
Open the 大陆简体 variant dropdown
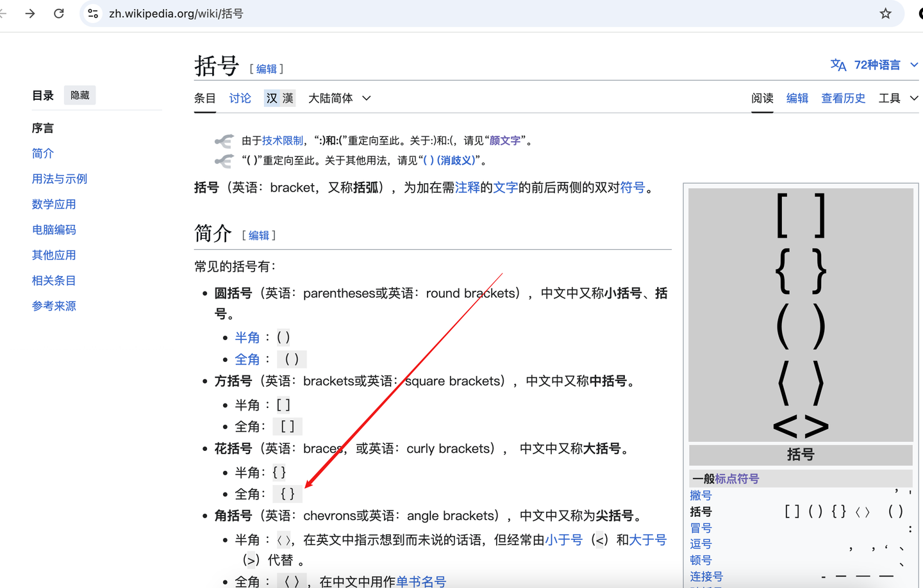pyautogui.click(x=338, y=98)
